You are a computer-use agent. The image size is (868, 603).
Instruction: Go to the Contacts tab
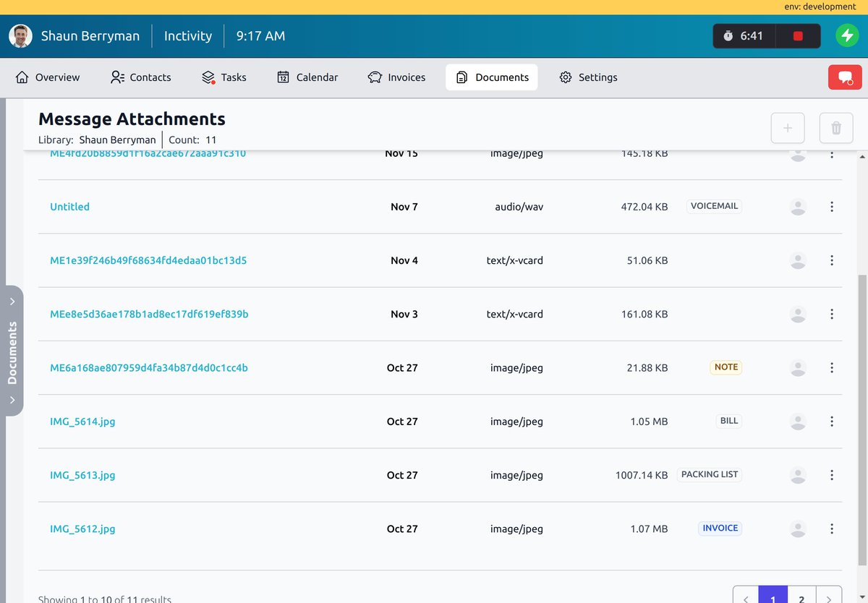141,77
